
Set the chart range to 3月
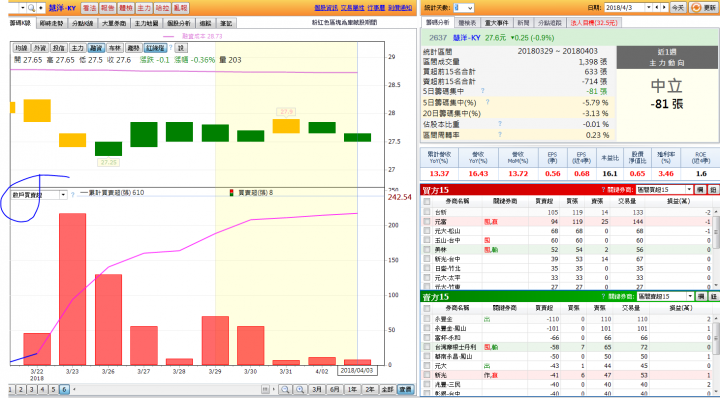click(x=317, y=389)
